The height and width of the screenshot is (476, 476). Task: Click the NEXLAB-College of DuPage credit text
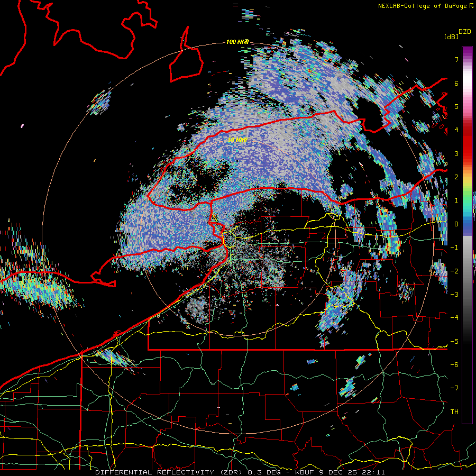tap(426, 6)
